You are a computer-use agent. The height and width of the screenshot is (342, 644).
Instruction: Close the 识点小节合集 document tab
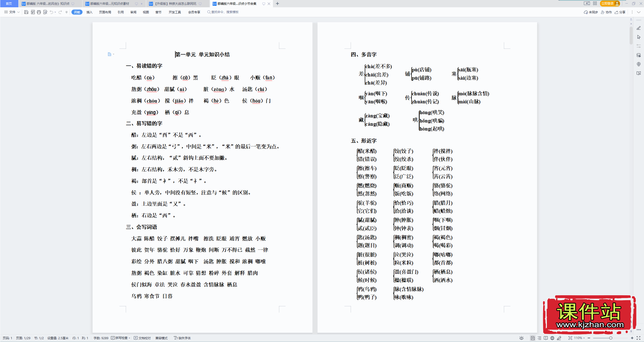269,4
